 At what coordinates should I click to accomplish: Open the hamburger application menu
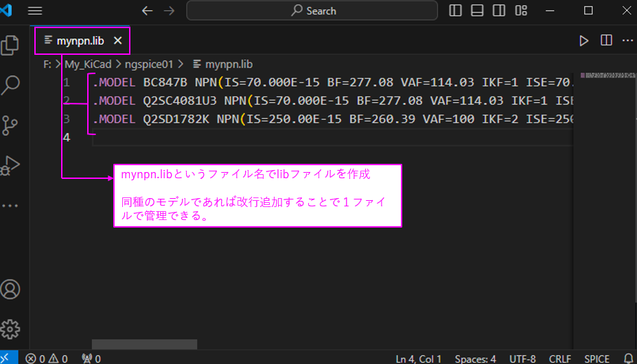click(35, 10)
